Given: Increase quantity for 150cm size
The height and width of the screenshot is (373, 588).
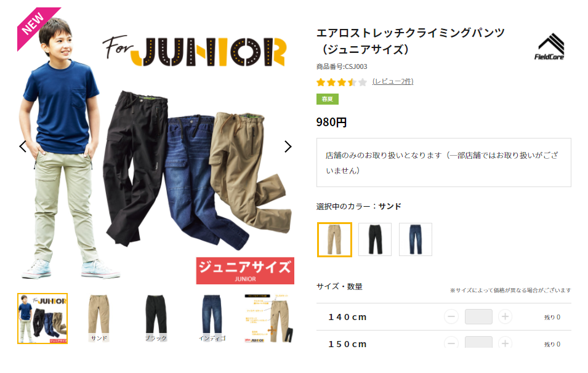Looking at the screenshot, I should point(505,343).
